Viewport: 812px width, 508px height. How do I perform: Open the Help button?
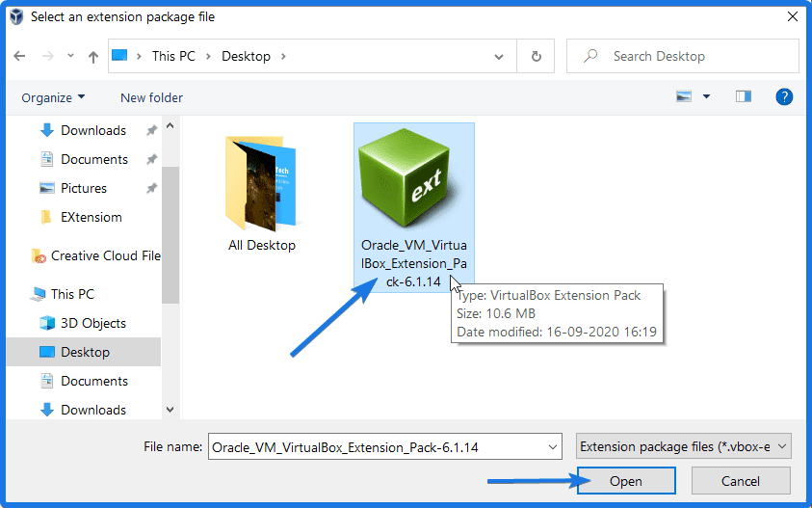pyautogui.click(x=784, y=97)
